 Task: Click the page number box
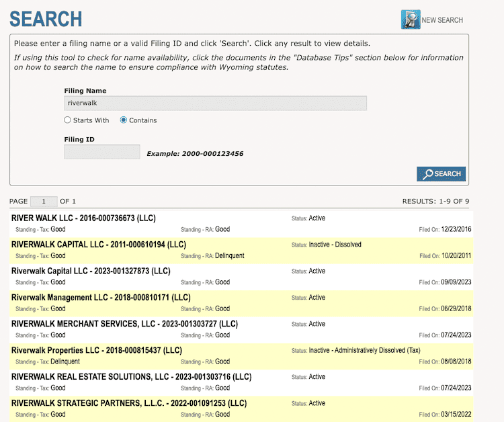click(44, 201)
